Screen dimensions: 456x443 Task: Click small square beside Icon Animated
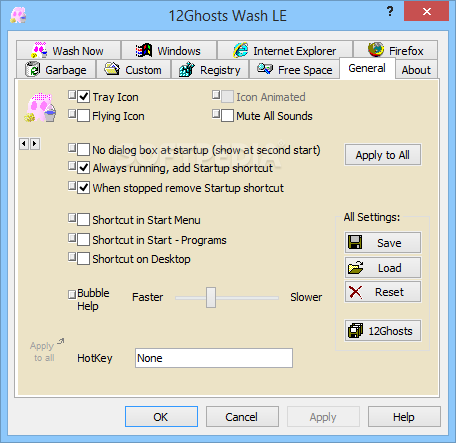coord(216,95)
